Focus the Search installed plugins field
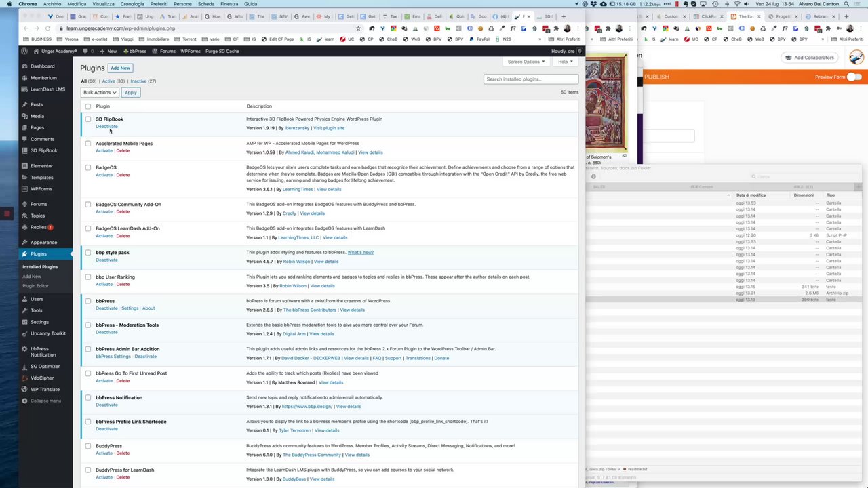 tap(531, 79)
